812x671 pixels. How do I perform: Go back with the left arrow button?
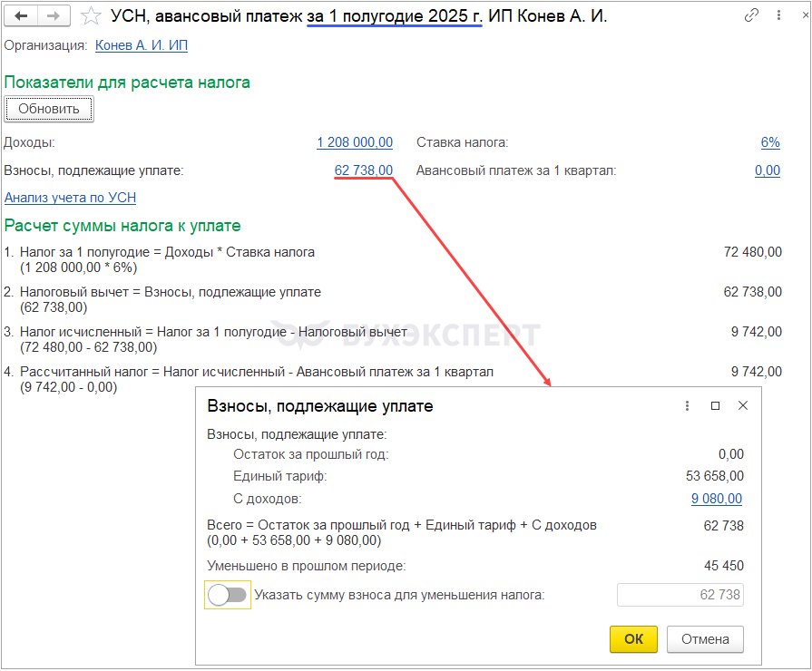pos(21,16)
